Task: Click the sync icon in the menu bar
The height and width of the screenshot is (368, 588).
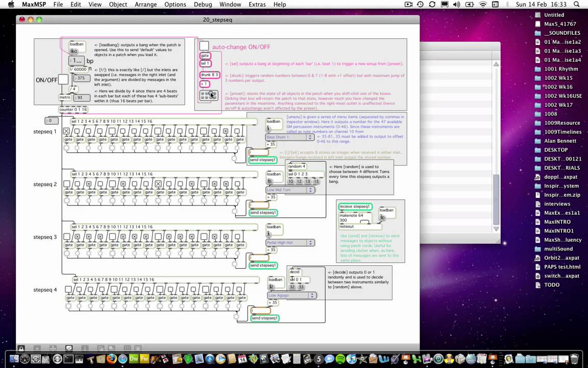Action: point(432,5)
